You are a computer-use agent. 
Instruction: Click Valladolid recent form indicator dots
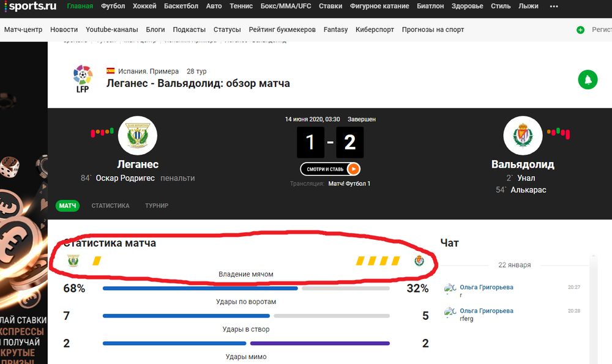click(558, 133)
